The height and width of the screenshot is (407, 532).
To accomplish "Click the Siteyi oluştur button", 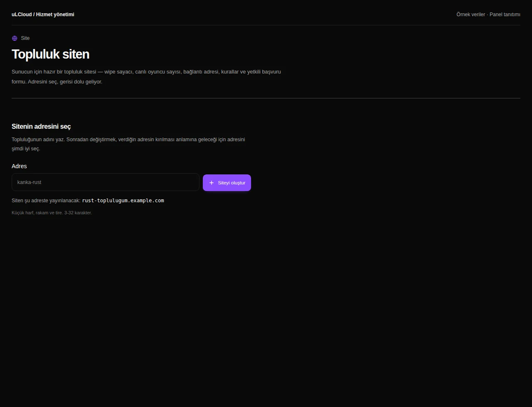I will point(227,183).
